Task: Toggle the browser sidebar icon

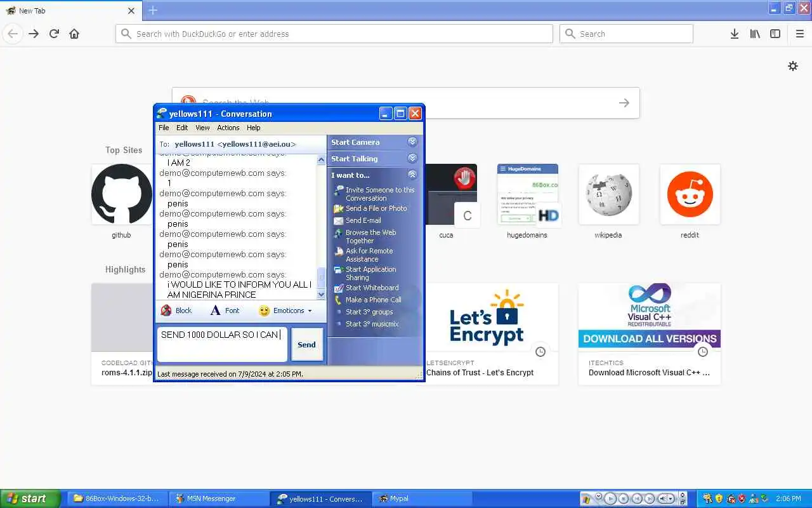Action: (x=775, y=34)
